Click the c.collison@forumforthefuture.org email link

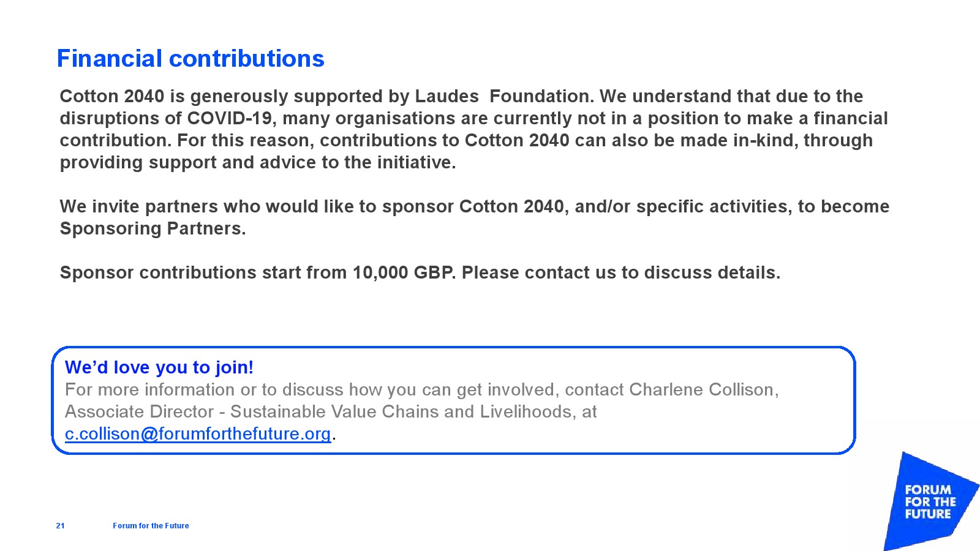click(197, 433)
